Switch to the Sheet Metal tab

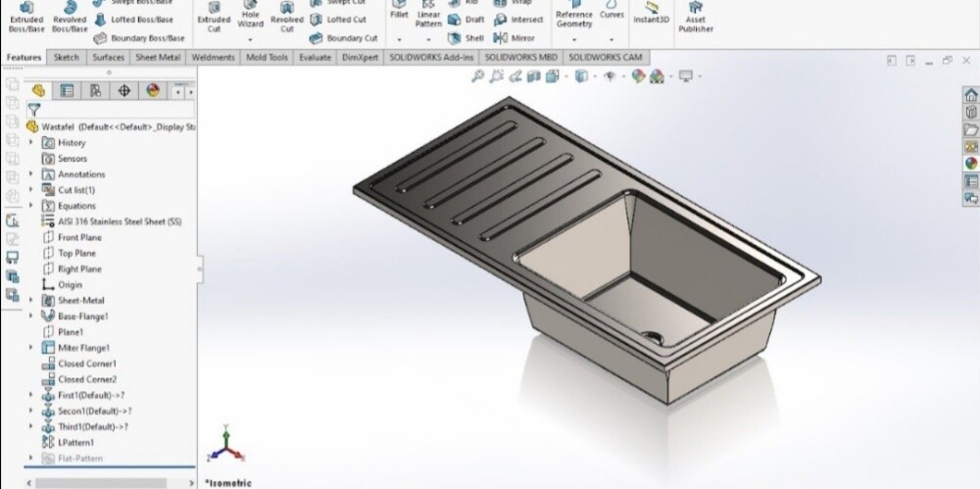click(x=158, y=58)
